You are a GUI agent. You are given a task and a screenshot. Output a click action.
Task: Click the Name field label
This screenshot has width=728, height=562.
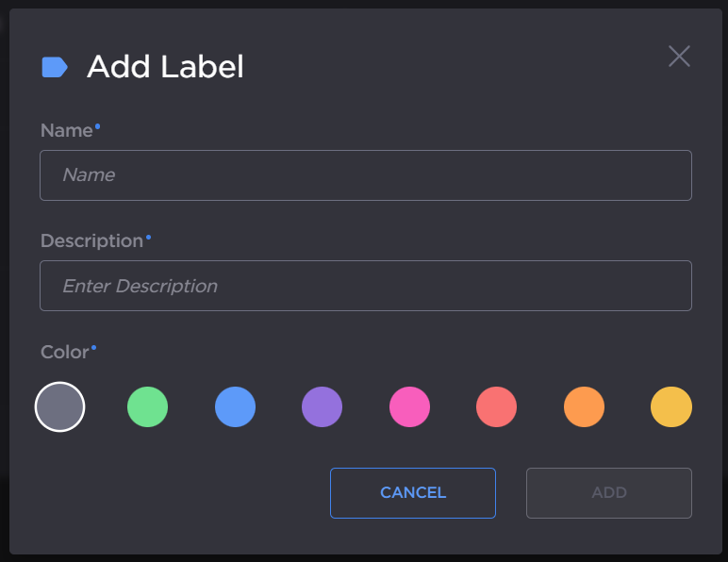(66, 131)
